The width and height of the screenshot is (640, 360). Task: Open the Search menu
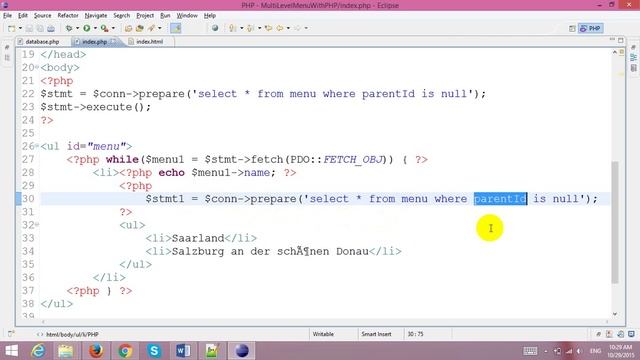(122, 16)
